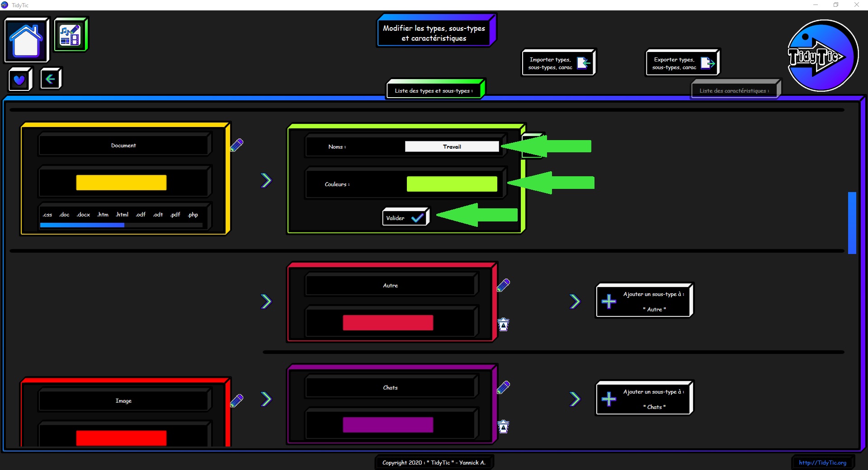The image size is (868, 470).
Task: Click the blue vertical scrollbar thumb
Action: click(x=852, y=223)
